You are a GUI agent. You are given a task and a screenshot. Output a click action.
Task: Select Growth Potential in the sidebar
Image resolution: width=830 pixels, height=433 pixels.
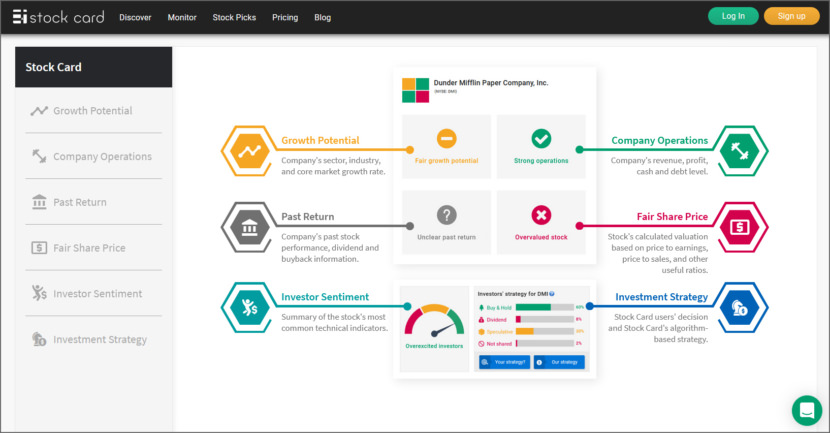click(x=94, y=111)
